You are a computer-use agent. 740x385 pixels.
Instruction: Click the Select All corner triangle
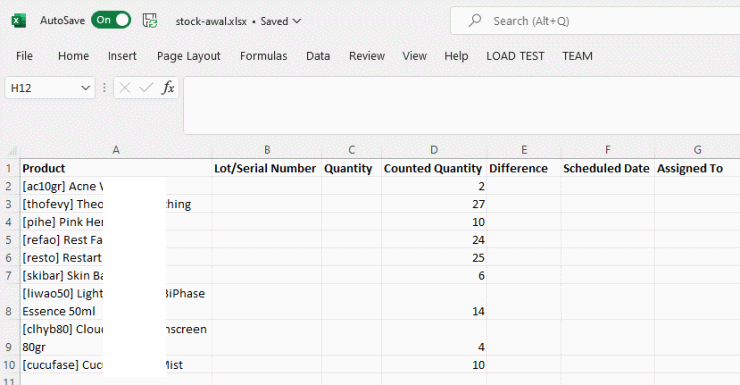12,151
